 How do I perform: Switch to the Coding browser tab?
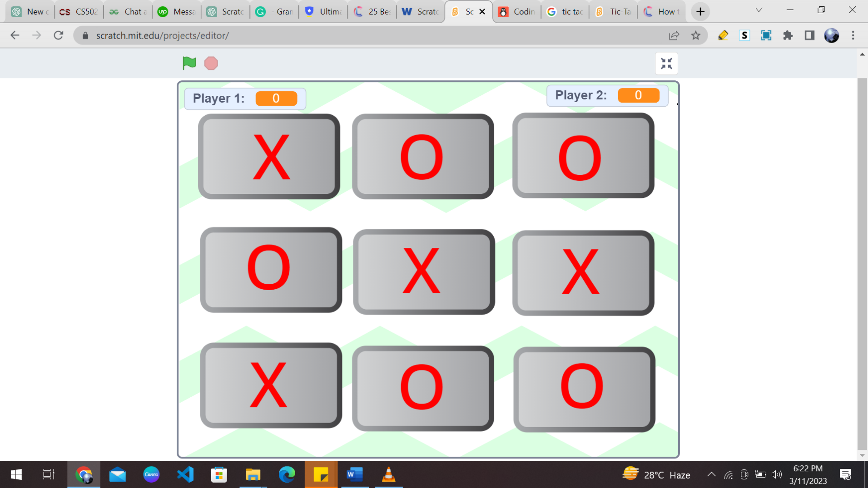(518, 11)
